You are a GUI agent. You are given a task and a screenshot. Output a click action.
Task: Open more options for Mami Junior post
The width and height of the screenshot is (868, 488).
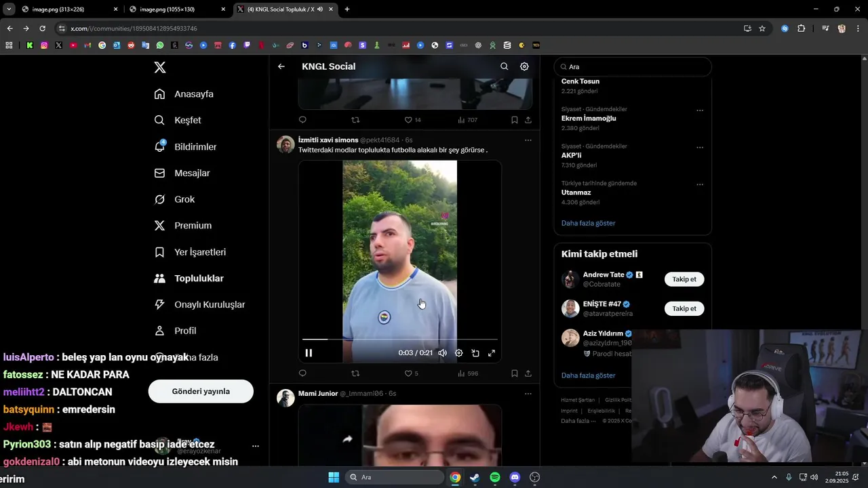coord(528,394)
